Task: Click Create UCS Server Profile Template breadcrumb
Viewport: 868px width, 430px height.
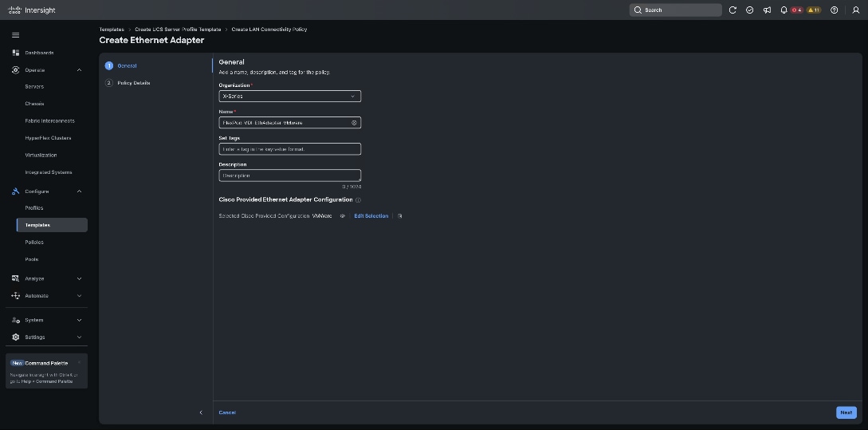Action: [x=178, y=30]
